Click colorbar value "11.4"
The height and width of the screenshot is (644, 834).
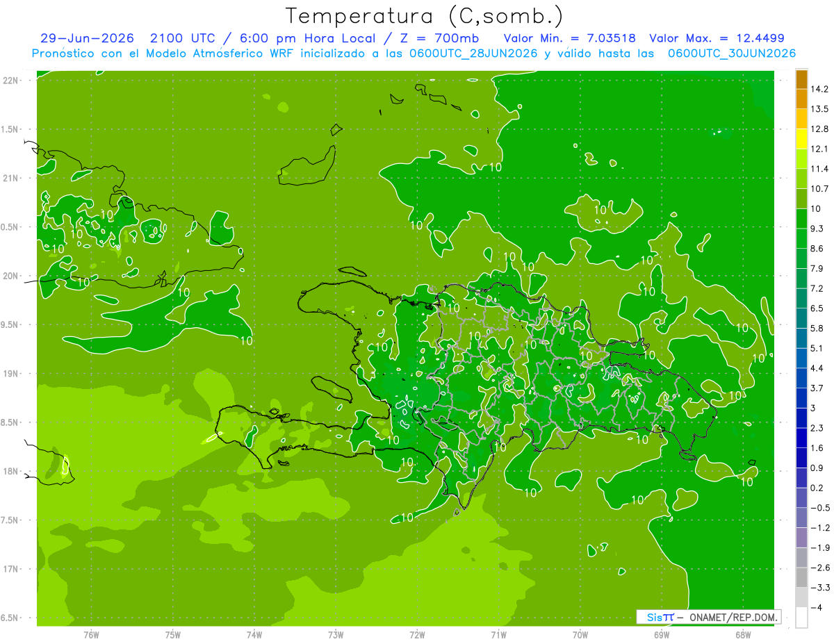click(x=819, y=169)
